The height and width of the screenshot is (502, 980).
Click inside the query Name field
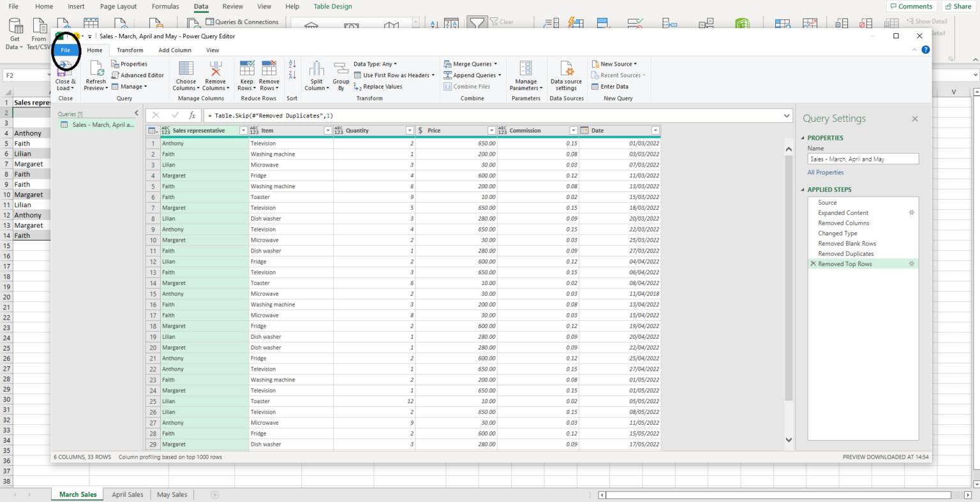(x=863, y=158)
